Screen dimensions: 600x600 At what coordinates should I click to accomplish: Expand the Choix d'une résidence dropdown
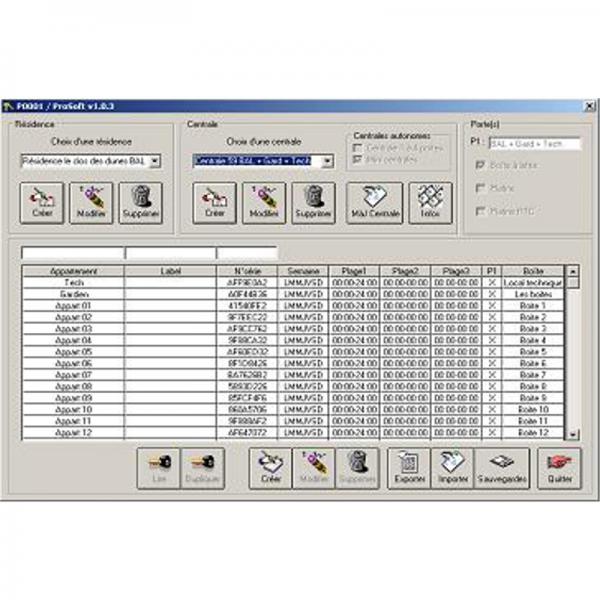click(155, 160)
